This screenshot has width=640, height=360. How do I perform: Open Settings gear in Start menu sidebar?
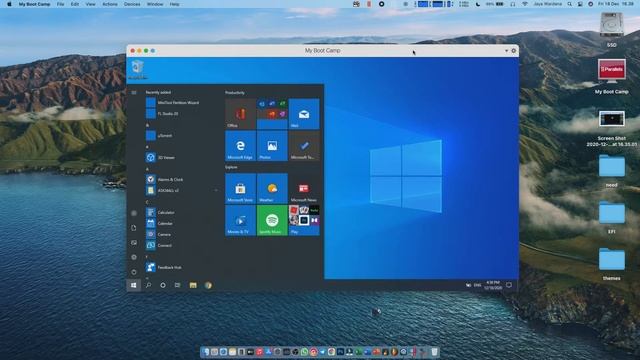pos(133,257)
